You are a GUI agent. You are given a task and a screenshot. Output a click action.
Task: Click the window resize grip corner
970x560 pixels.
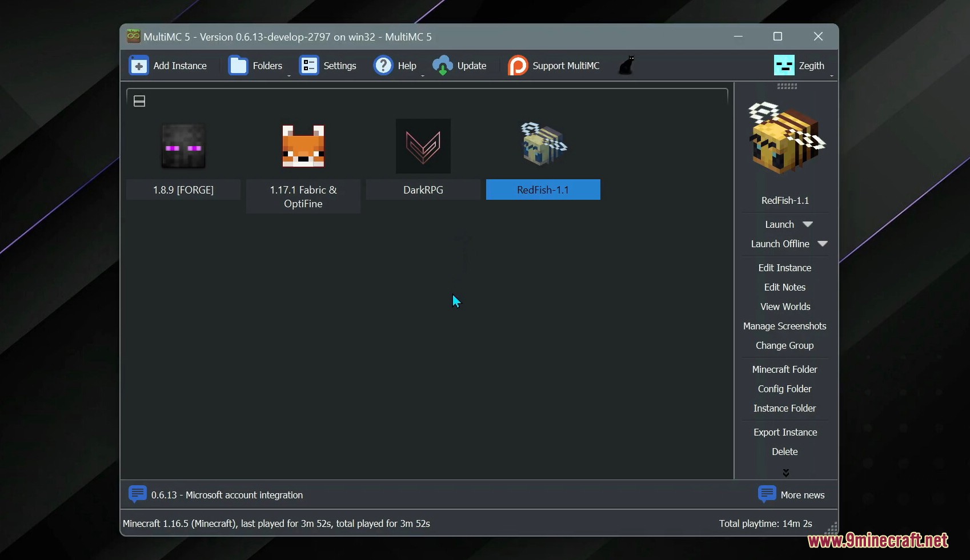pos(832,529)
